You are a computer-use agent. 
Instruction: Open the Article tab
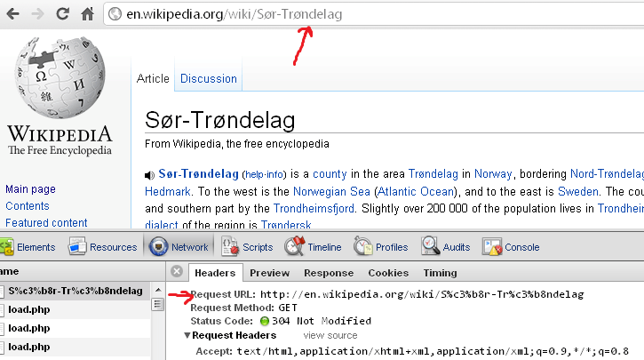[x=153, y=78]
